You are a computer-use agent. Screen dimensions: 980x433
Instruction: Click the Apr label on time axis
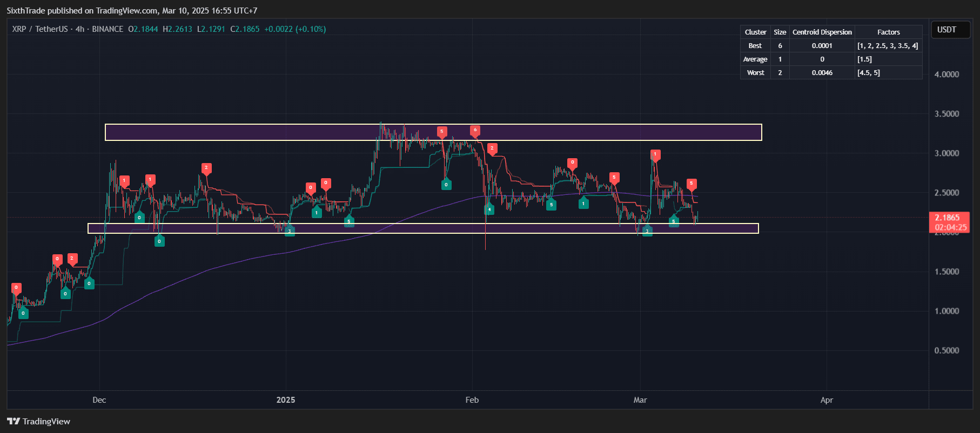click(x=827, y=400)
